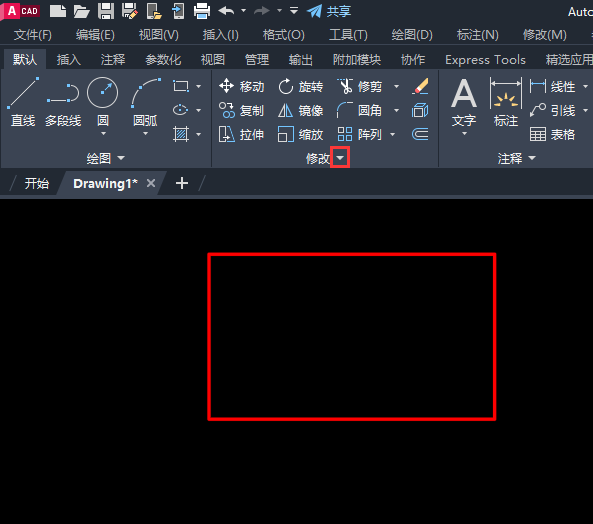Switch to the 插入 ribbon tab
Viewport: 593px width, 524px height.
tap(68, 60)
